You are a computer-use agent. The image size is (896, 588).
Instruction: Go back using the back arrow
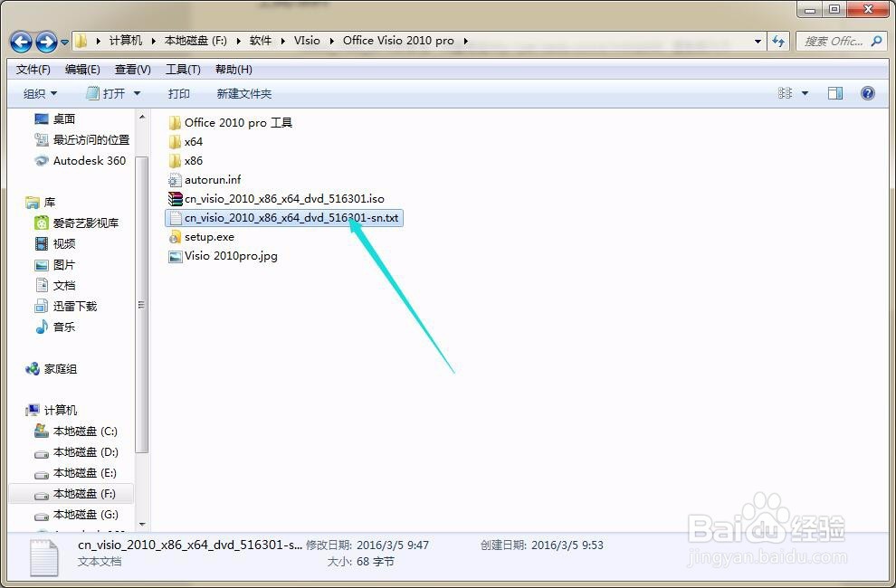21,42
